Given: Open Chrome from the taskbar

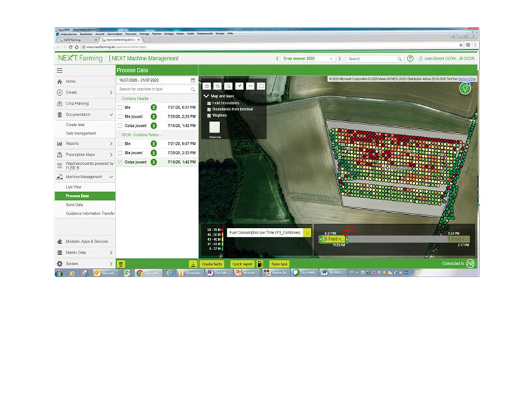Looking at the screenshot, I should pos(140,273).
